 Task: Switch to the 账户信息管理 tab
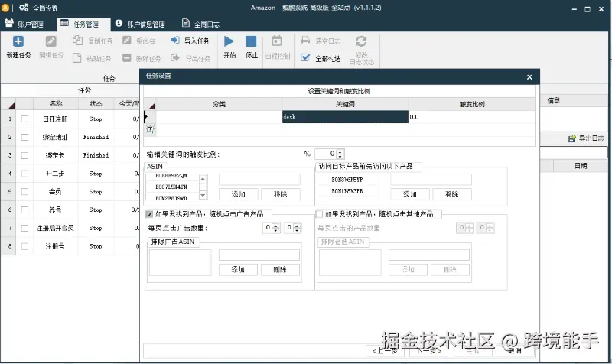point(141,24)
